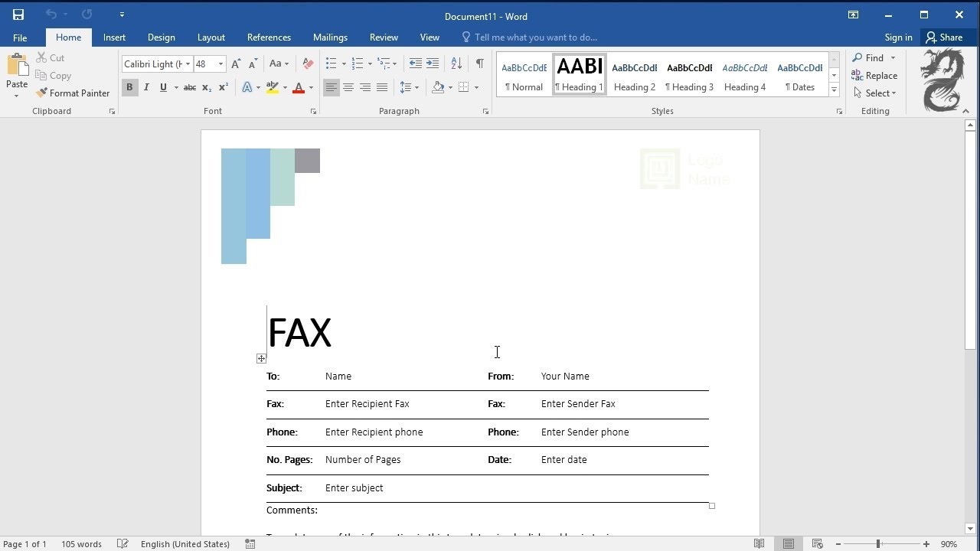The height and width of the screenshot is (551, 980).
Task: Open line spacing dropdown
Action: tap(409, 87)
